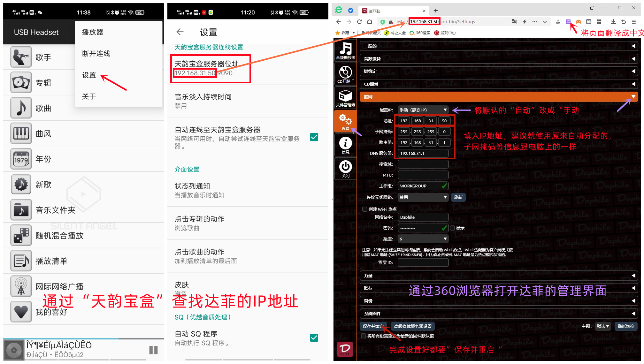Select 断开连线 in the popup menu

(96, 54)
